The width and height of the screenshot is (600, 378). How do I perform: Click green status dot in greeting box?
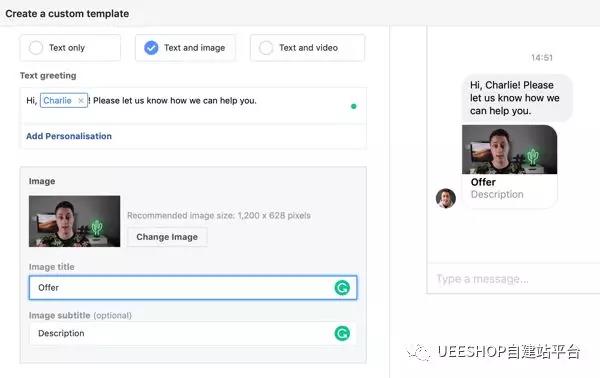[x=354, y=106]
